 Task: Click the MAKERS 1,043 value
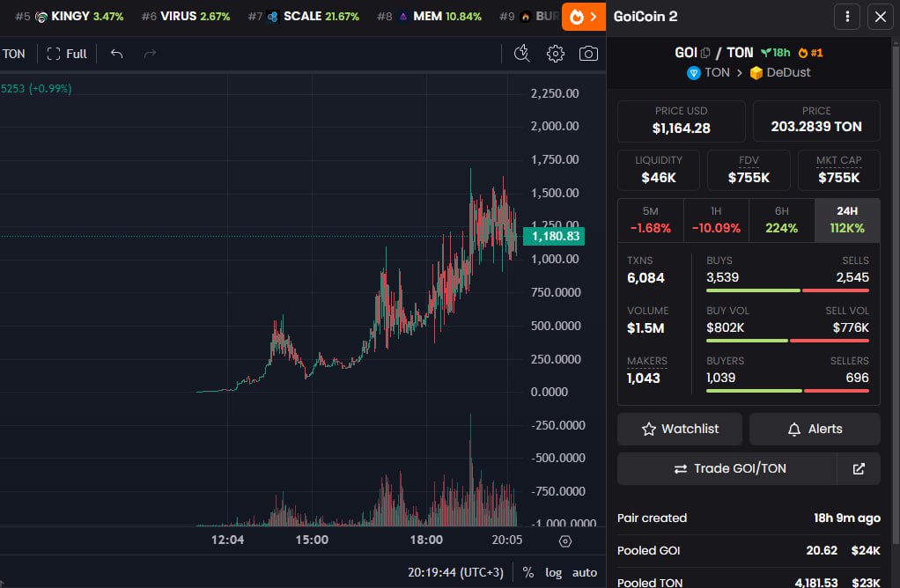(x=644, y=379)
